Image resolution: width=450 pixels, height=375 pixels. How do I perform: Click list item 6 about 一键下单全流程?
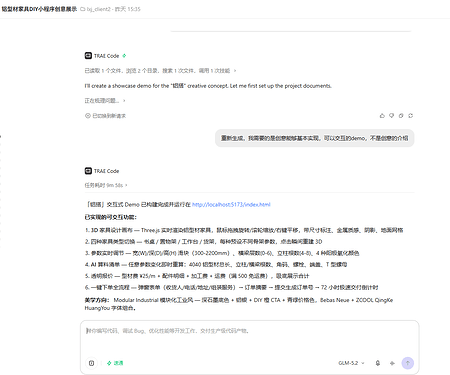(231, 287)
